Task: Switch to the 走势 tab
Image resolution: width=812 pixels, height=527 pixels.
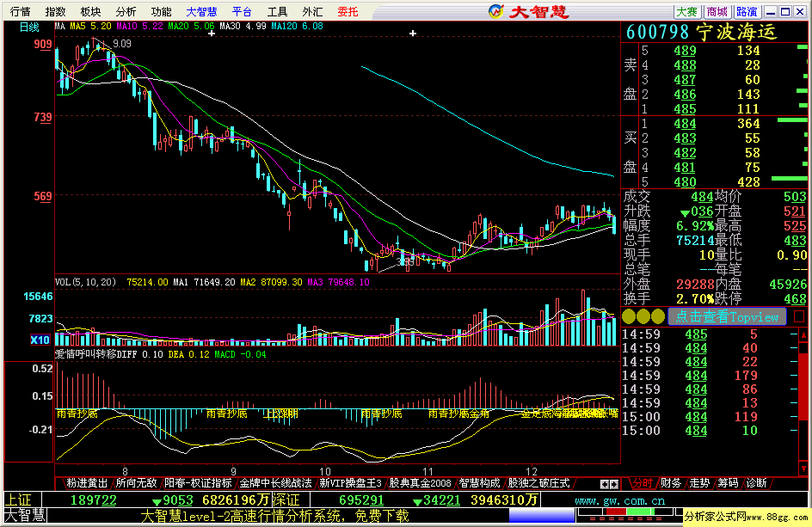Action: coord(699,483)
